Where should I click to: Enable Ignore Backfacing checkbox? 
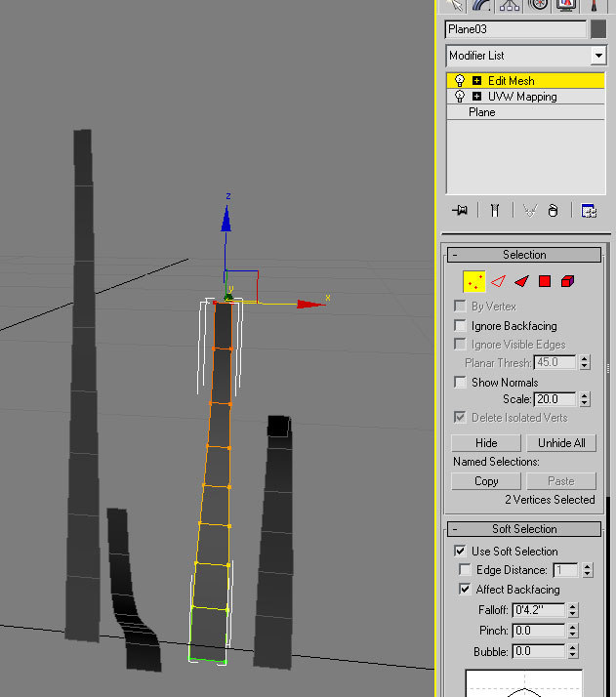pyautogui.click(x=460, y=325)
